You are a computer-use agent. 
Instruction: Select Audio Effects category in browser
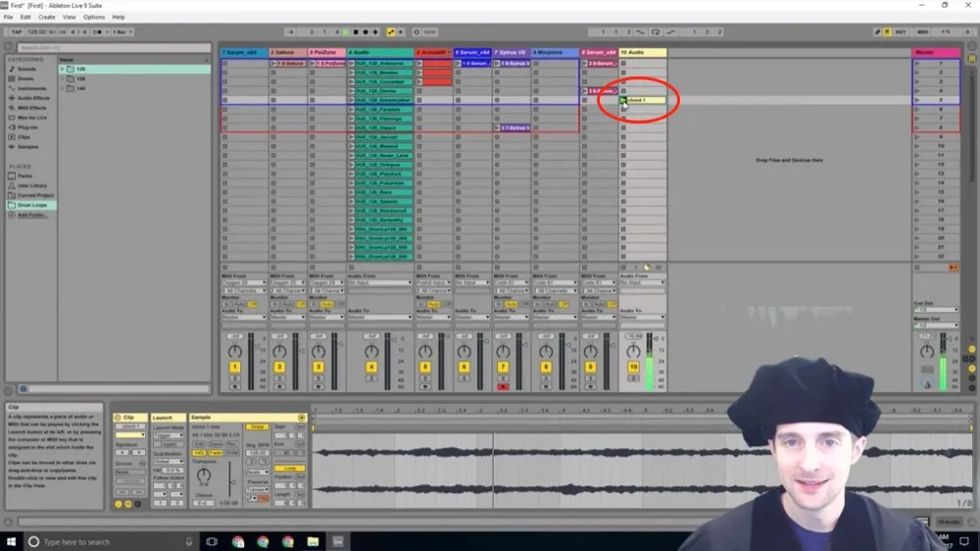click(x=32, y=98)
